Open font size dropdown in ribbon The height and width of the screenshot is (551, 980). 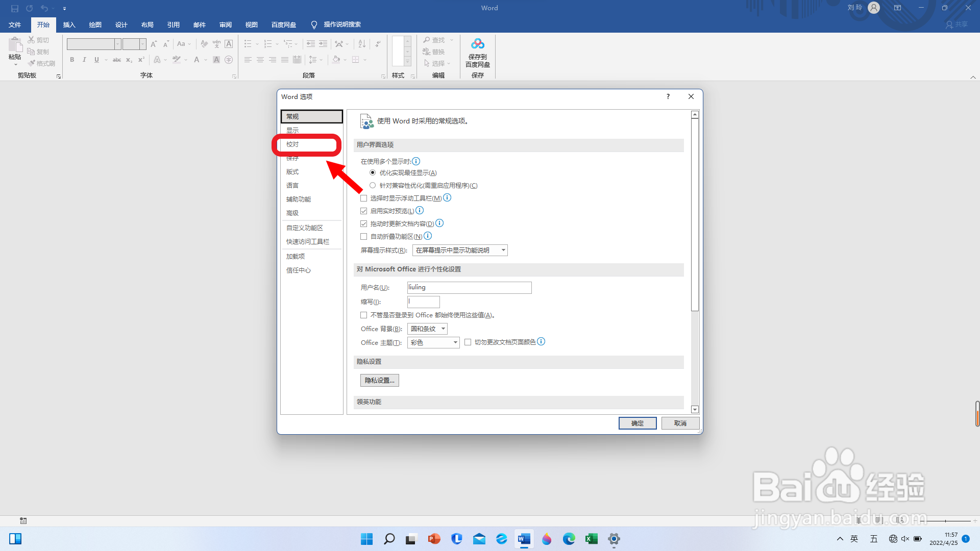(x=143, y=44)
